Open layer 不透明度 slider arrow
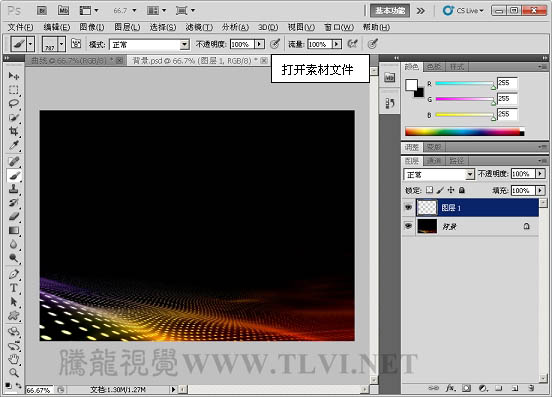The image size is (552, 397). [x=540, y=174]
